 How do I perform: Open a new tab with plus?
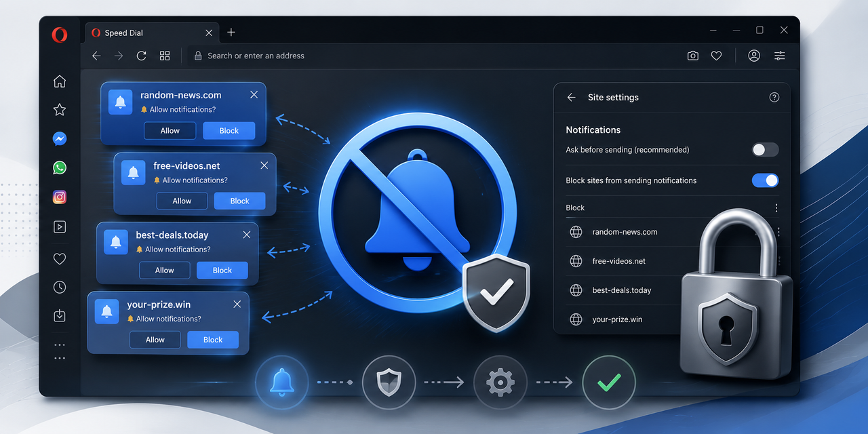(231, 33)
